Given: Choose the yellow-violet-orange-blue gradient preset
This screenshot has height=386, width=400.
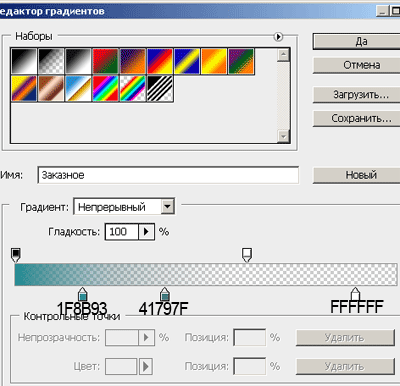Looking at the screenshot, I should 24,88.
